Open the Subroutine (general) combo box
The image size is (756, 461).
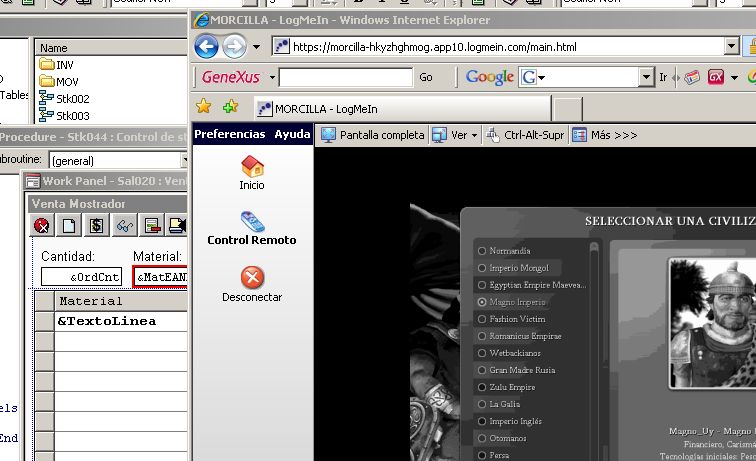[186, 160]
